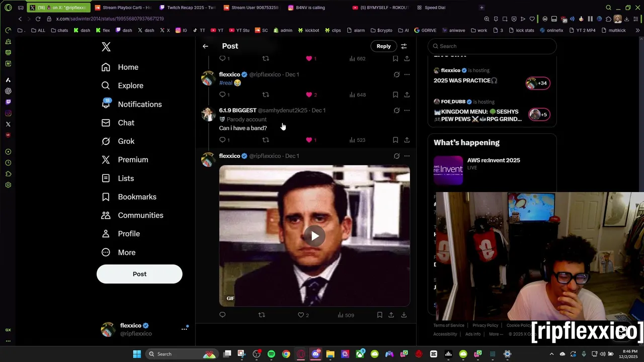This screenshot has height=362, width=644.
Task: Open the #real hashtag link
Action: (226, 83)
